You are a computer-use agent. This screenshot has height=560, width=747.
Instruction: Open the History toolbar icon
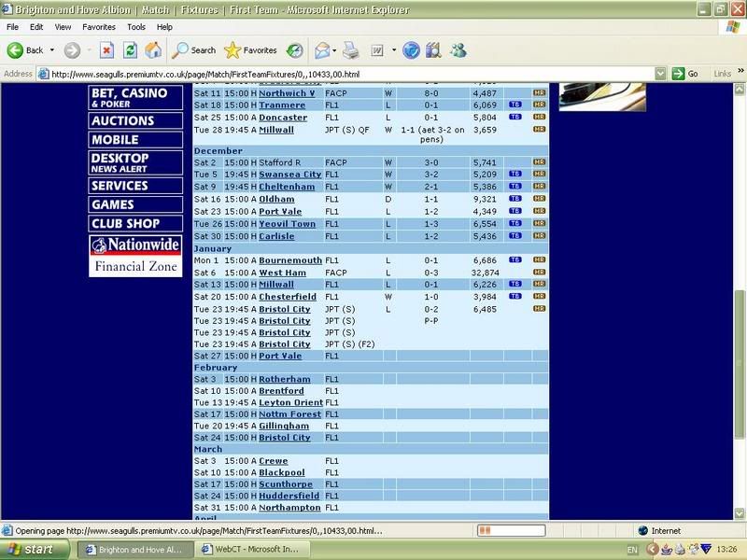(294, 50)
